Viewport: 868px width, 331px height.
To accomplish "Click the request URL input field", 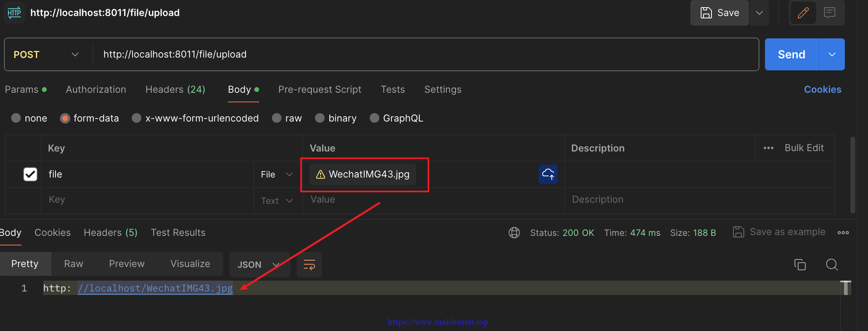I will point(425,54).
